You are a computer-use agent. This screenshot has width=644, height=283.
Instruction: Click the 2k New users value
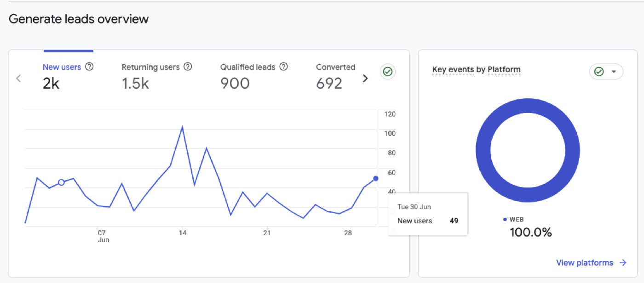click(x=51, y=83)
